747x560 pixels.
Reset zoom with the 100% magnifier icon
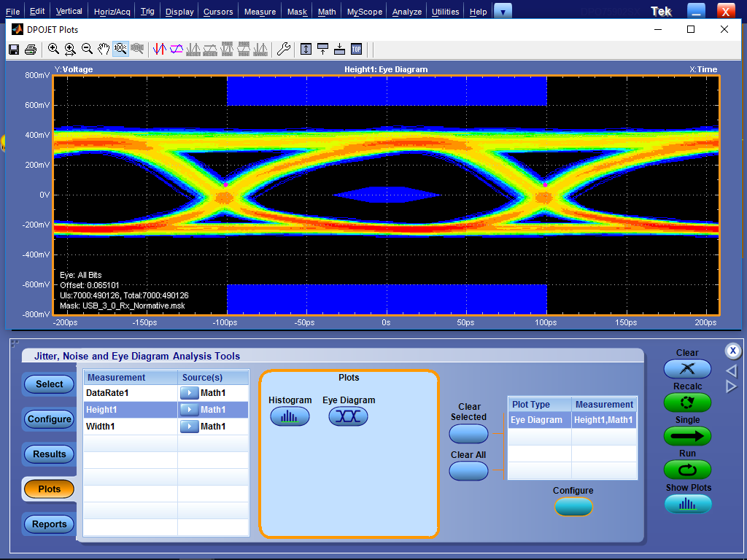tap(120, 49)
